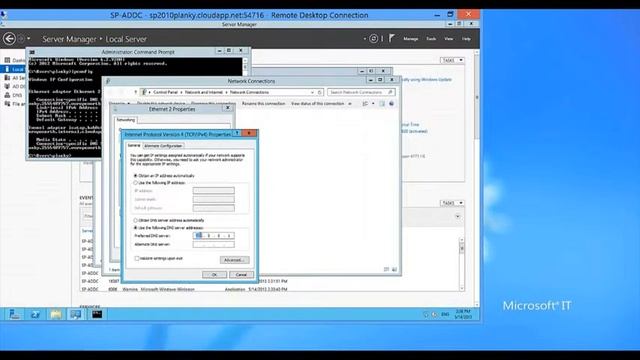The image size is (640, 360).
Task: Open the Help menu in Server Manager
Action: 466,39
